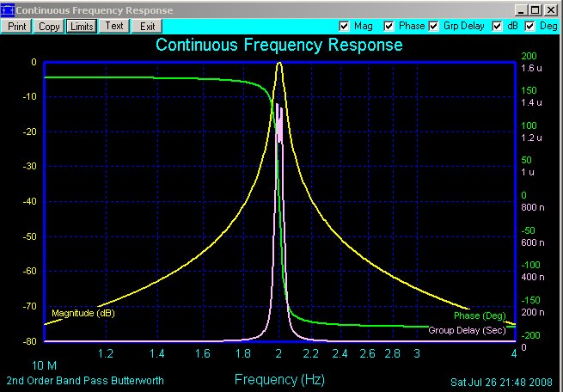Disable the dB checkbox
Image resolution: width=563 pixels, height=392 pixels.
pos(498,26)
